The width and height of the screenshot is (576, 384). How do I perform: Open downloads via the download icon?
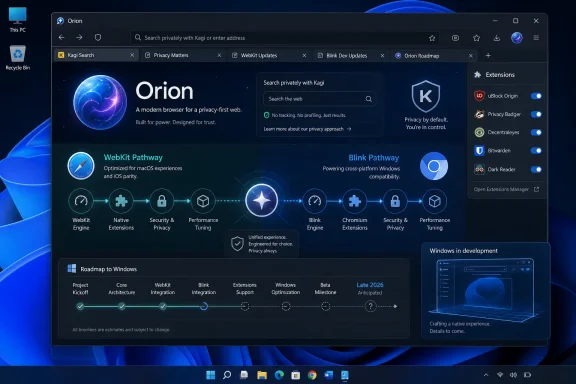497,38
